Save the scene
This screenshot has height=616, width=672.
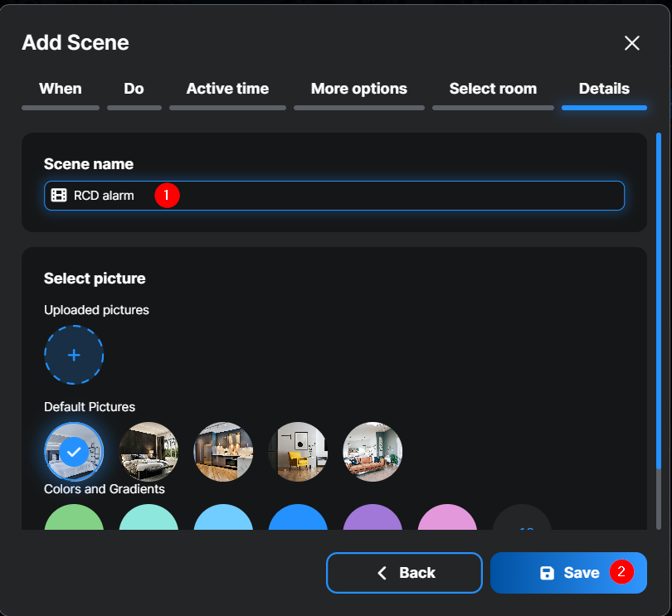(568, 573)
